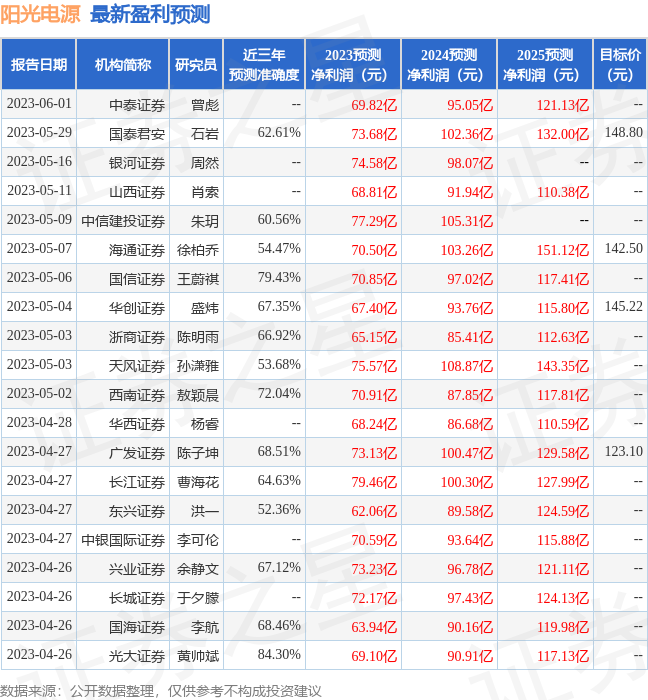Select value 110.38亿

coord(563,192)
